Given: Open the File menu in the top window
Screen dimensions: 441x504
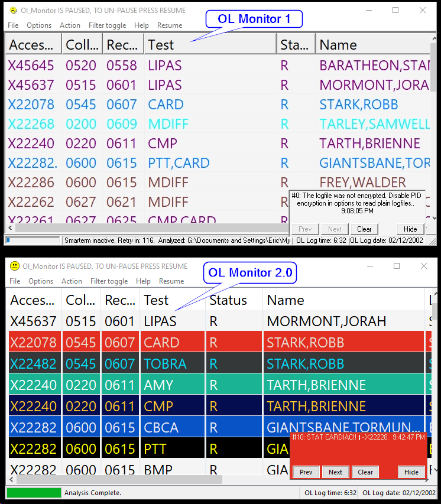Looking at the screenshot, I should (x=13, y=25).
